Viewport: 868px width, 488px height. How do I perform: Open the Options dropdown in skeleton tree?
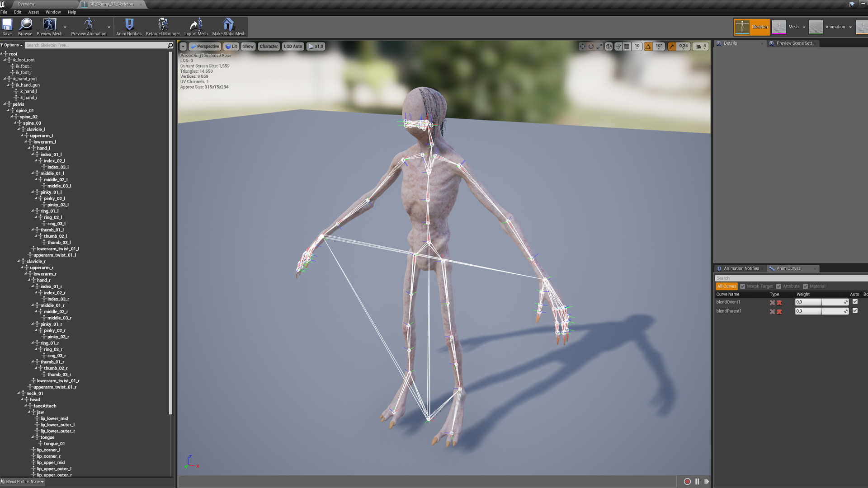(x=12, y=45)
